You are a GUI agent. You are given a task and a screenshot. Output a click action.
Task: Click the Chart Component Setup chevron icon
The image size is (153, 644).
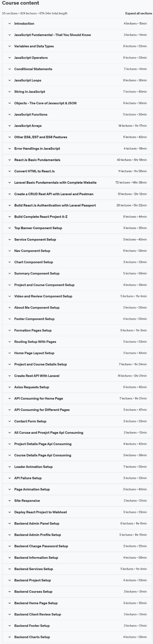pos(9,262)
